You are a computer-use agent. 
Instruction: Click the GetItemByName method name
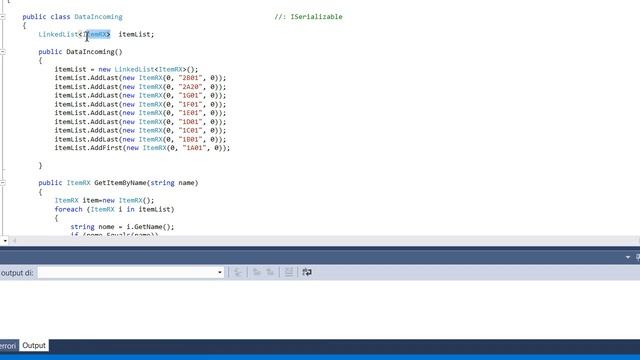[120, 183]
